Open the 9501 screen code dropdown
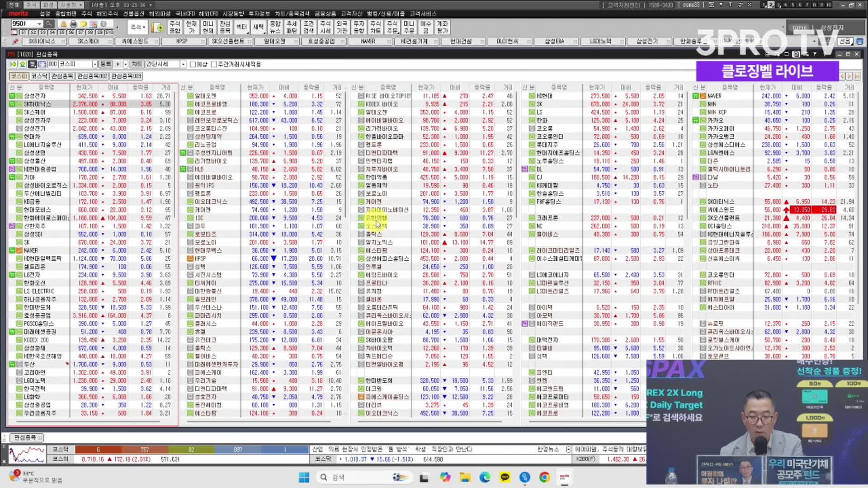The height and width of the screenshot is (488, 868). click(x=39, y=23)
